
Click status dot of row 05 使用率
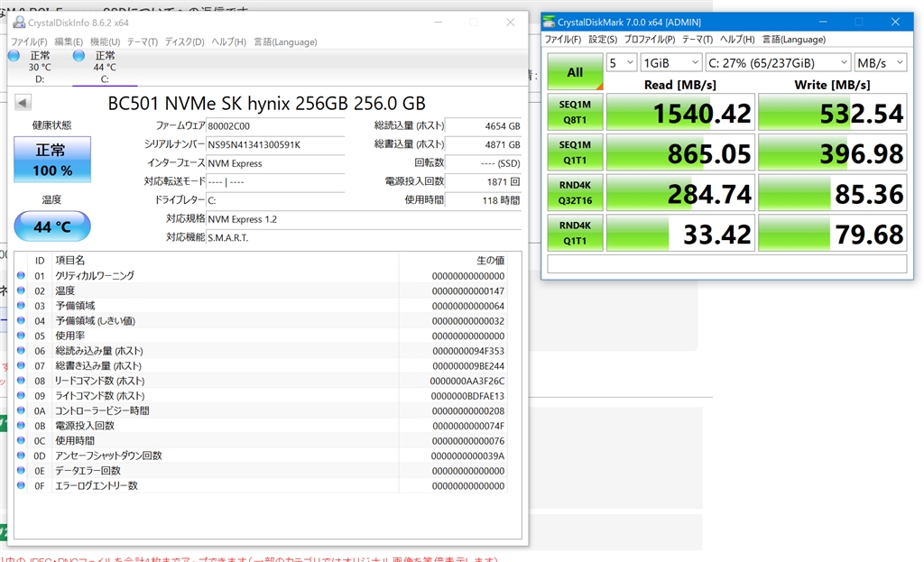pos(22,336)
